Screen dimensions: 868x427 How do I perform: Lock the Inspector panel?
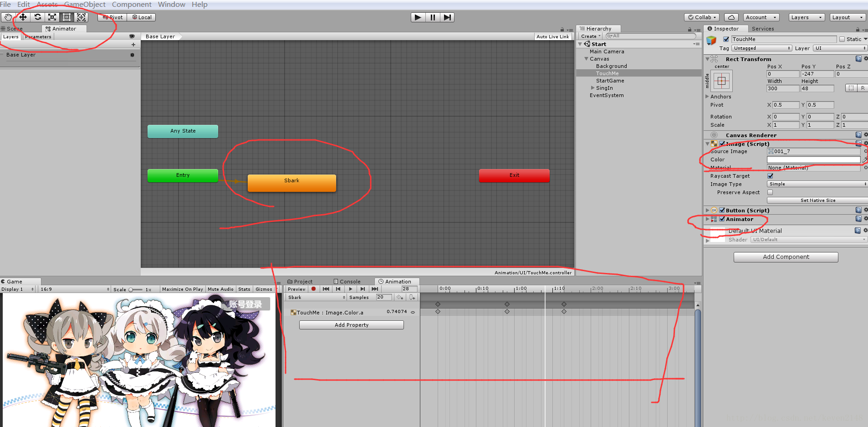click(x=858, y=29)
